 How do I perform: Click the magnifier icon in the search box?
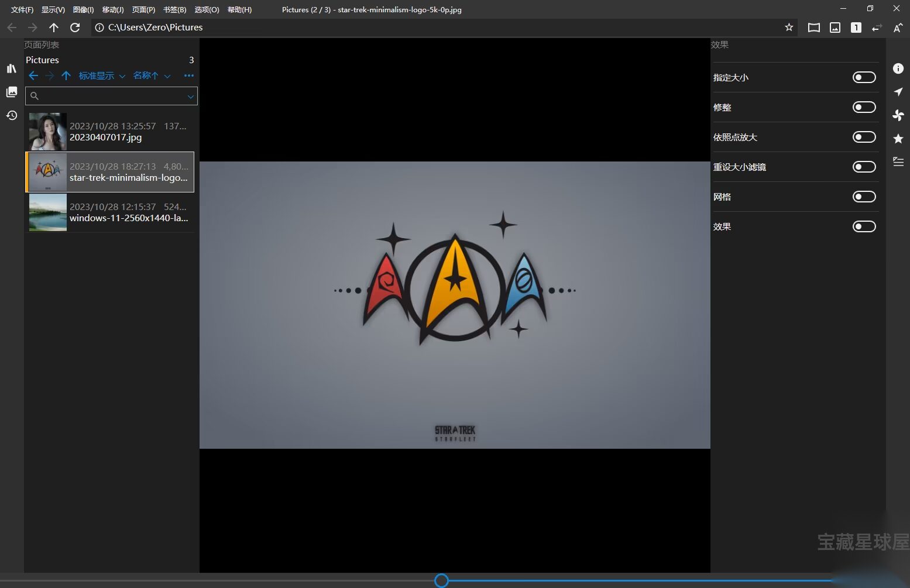click(35, 96)
